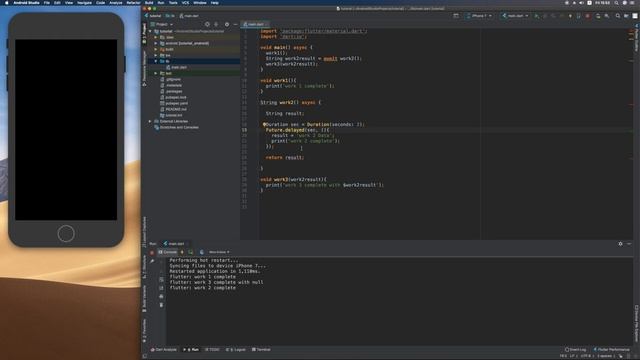Open the VCS menu
This screenshot has height=360, width=640.
click(185, 3)
